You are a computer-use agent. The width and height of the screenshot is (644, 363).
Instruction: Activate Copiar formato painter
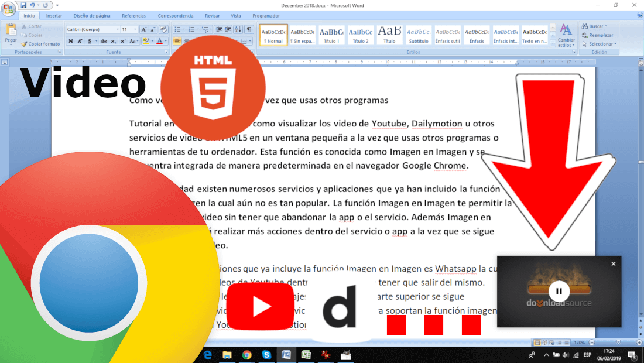coord(40,44)
